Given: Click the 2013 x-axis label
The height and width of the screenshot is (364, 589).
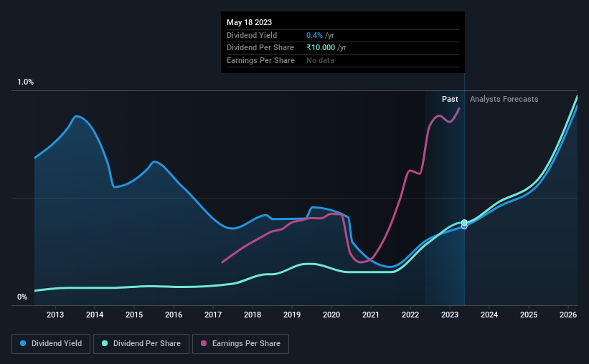Looking at the screenshot, I should pos(55,315).
